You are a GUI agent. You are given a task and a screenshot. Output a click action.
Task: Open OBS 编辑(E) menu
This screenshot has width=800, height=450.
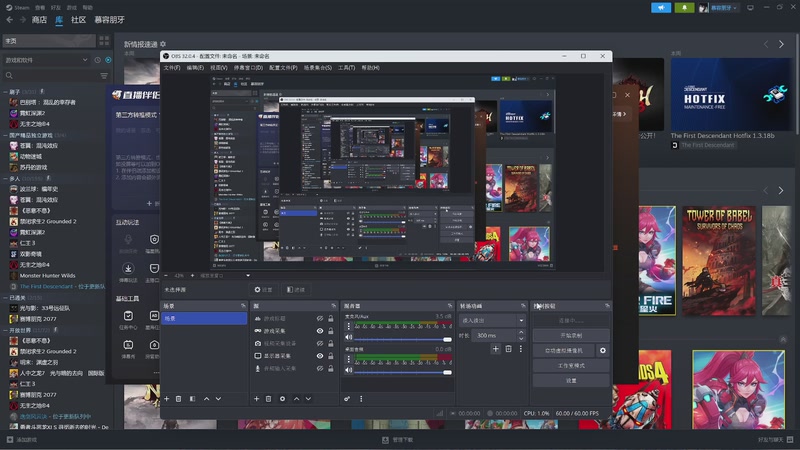(195, 67)
